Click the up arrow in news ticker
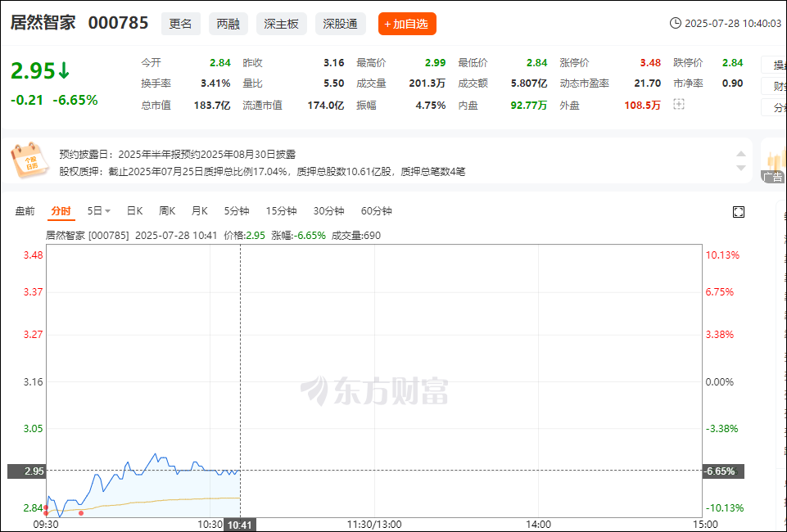Screen dimensions: 787x532 [741, 154]
